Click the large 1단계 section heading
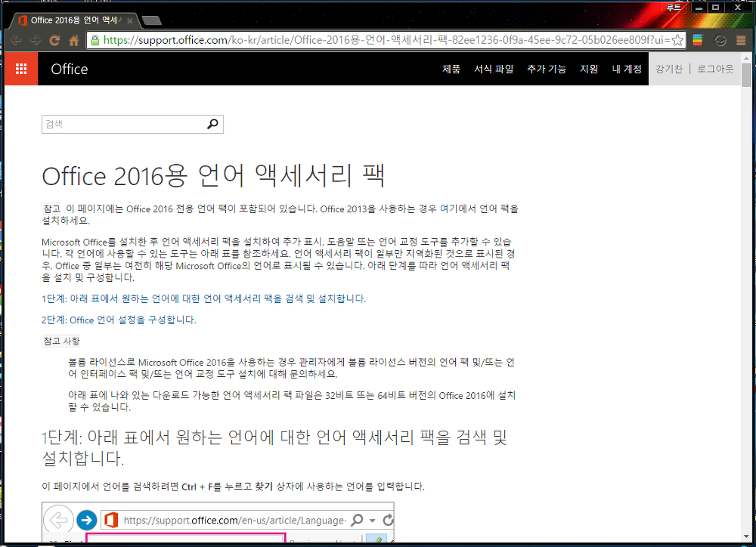Image resolution: width=756 pixels, height=547 pixels. [274, 447]
